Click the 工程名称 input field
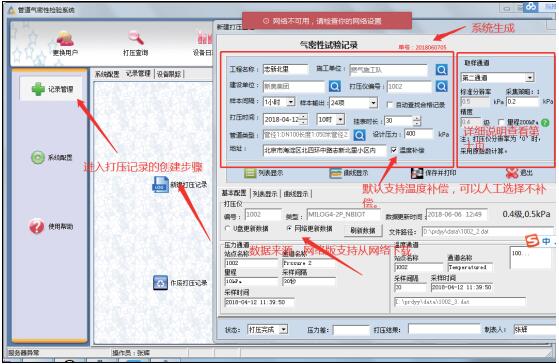The height and width of the screenshot is (364, 559). tap(285, 69)
